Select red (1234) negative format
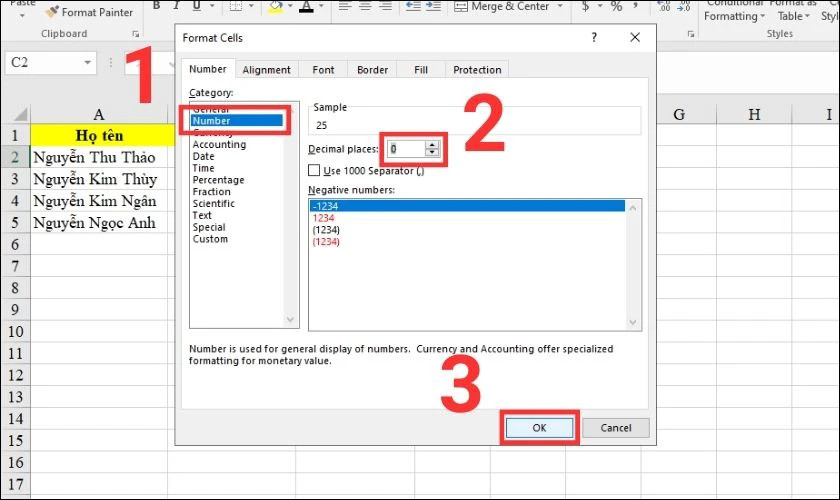Viewport: 840px width, 500px height. (326, 241)
